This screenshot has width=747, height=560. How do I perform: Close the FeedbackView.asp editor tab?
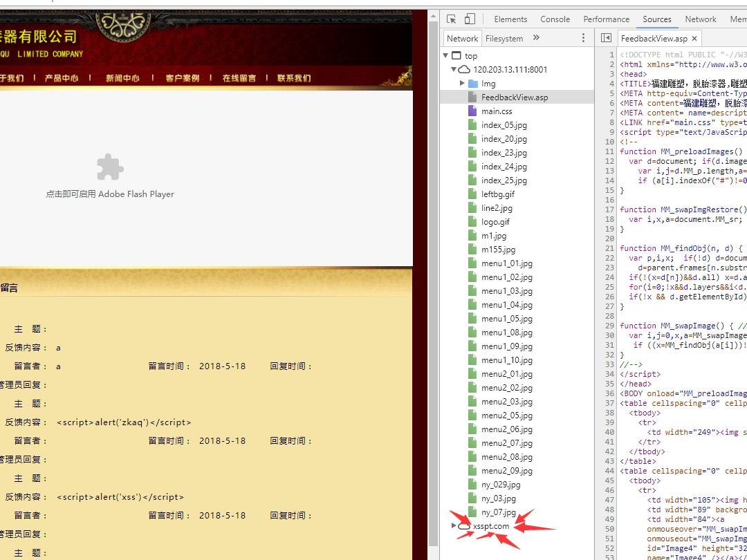pyautogui.click(x=694, y=39)
